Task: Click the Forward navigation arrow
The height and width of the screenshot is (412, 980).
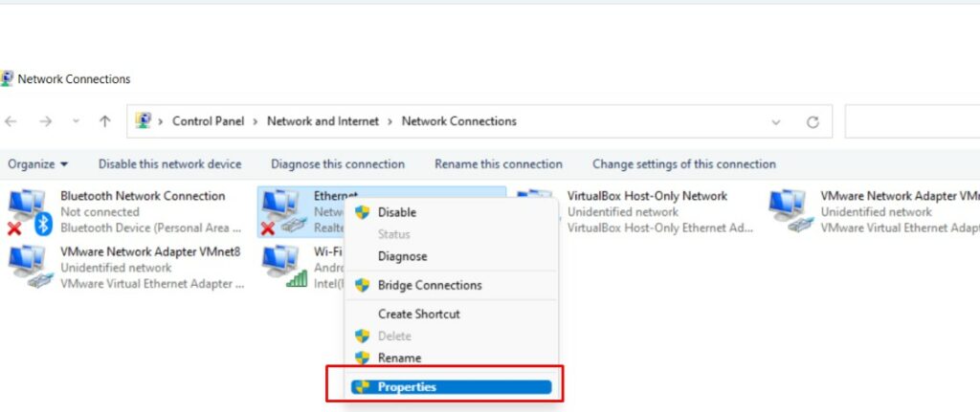Action: (45, 121)
